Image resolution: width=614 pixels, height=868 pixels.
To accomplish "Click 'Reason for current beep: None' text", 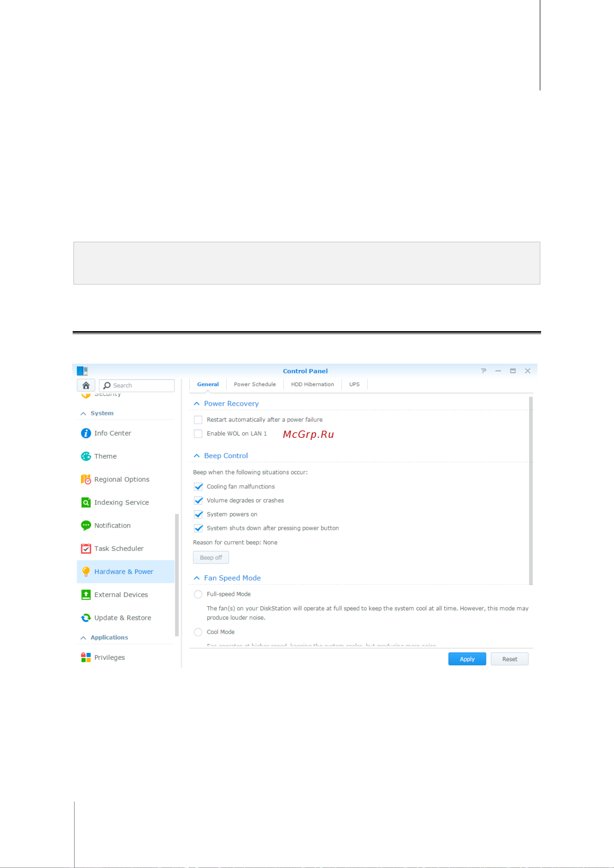I will [235, 542].
